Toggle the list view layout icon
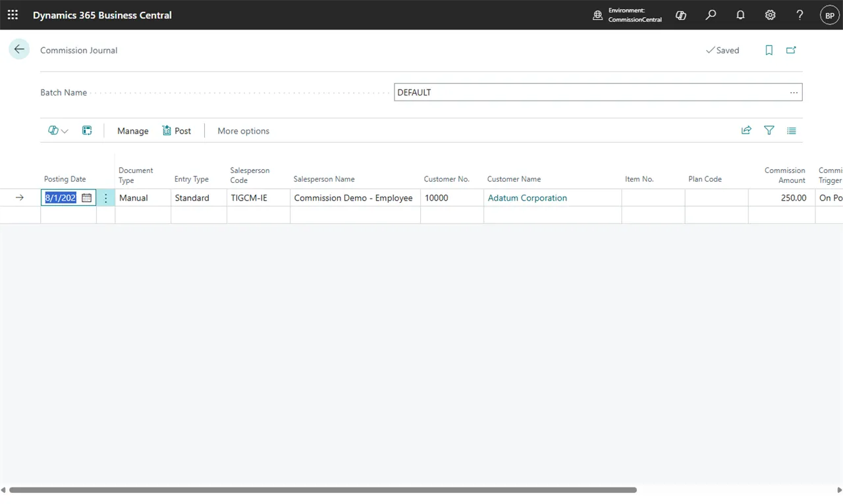The width and height of the screenshot is (843, 504). coord(791,130)
